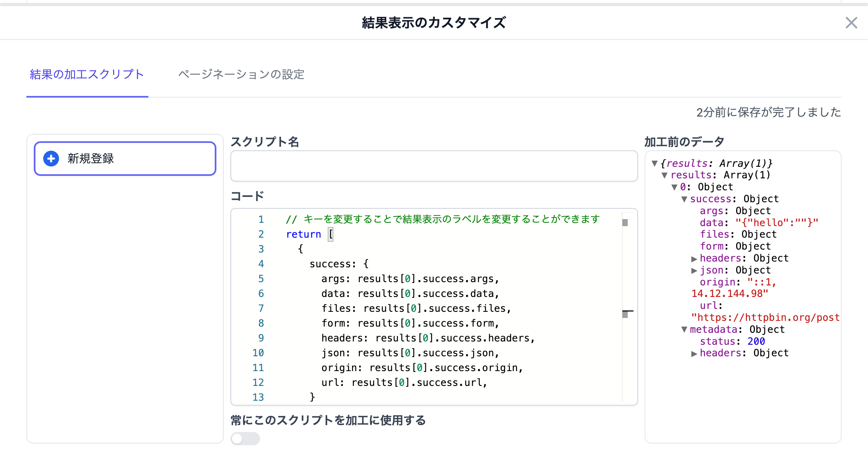
Task: Click line 'json: results[0].success.json,'
Action: point(410,353)
